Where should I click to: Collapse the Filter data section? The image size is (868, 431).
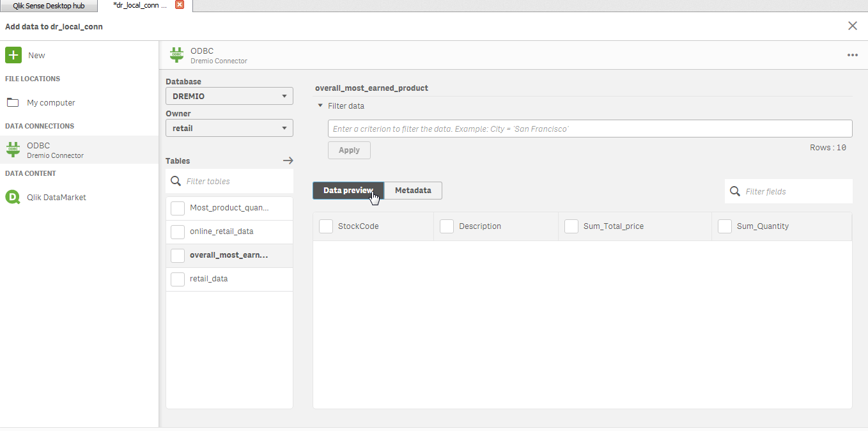pyautogui.click(x=320, y=106)
